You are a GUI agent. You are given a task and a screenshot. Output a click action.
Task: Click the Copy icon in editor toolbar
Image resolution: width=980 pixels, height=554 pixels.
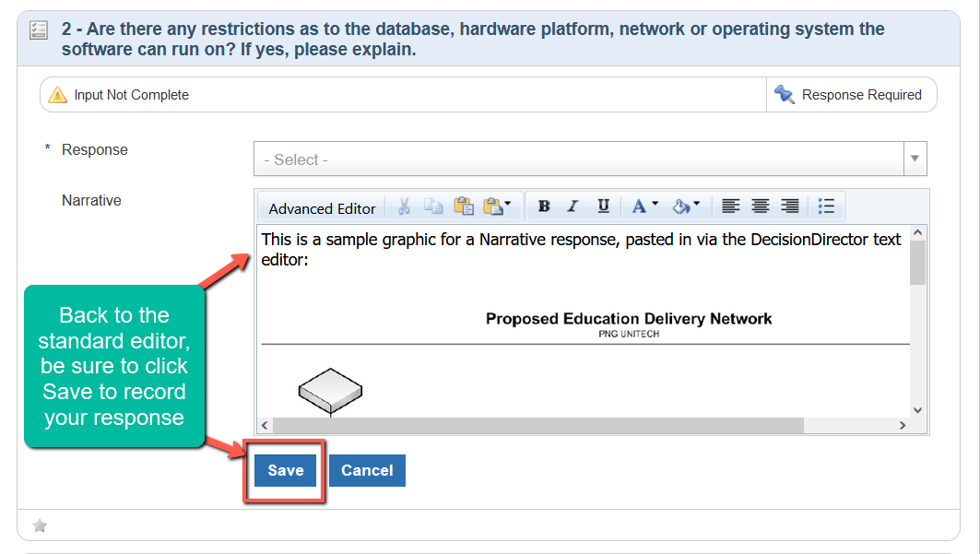pos(433,206)
